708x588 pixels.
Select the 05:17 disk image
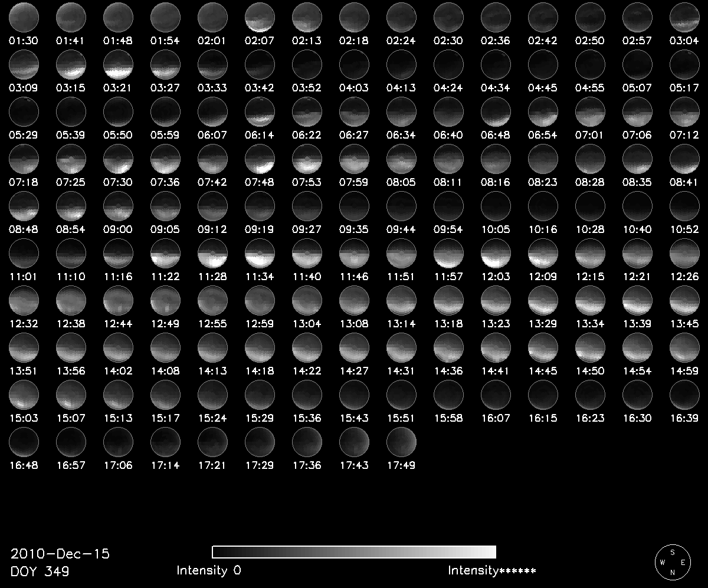(x=684, y=64)
